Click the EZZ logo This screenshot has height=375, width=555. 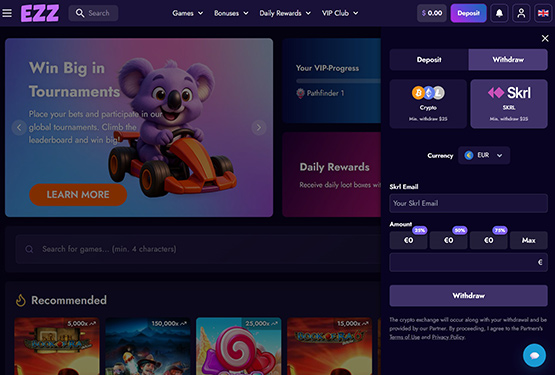[x=40, y=13]
